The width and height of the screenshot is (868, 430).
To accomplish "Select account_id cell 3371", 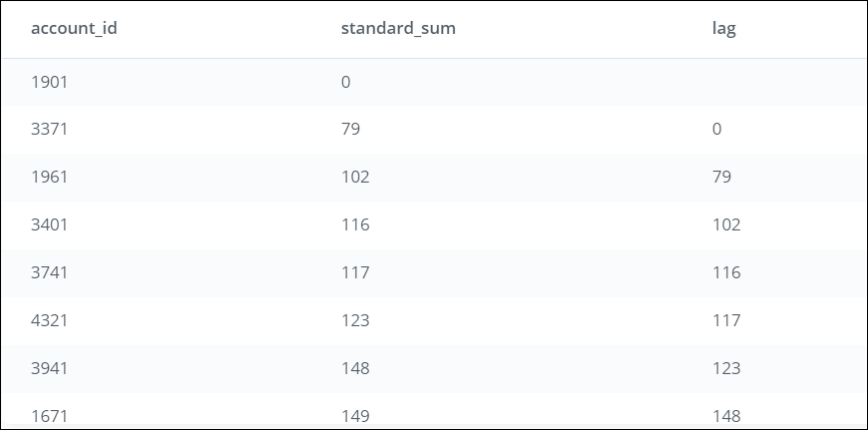I will [x=49, y=129].
